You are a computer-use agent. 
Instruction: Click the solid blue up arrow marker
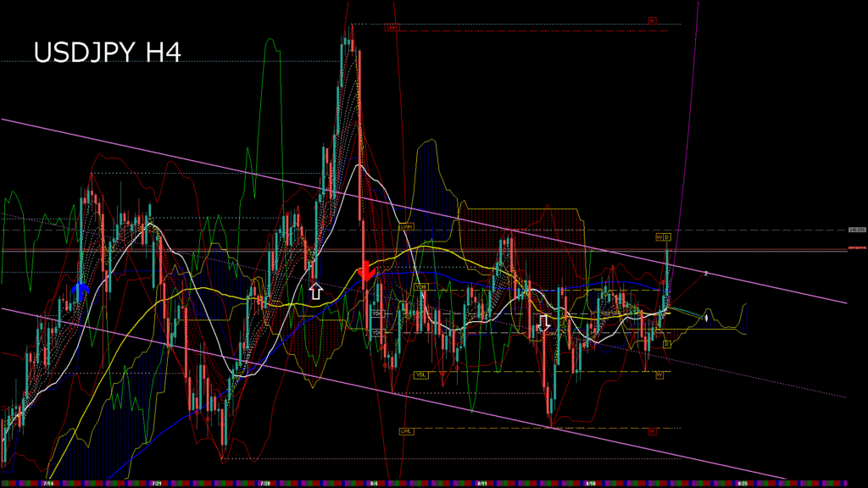pos(81,291)
